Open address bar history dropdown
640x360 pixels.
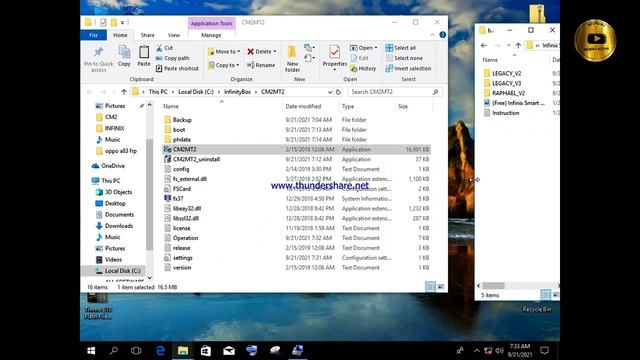click(x=330, y=92)
